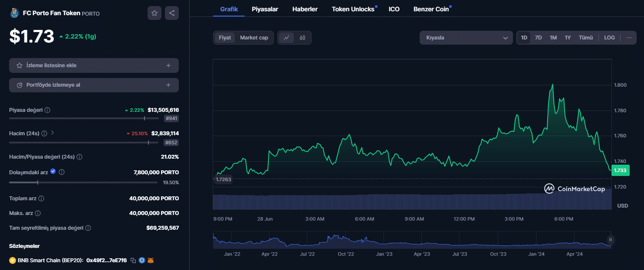Open the Piyasalar tab

point(265,9)
